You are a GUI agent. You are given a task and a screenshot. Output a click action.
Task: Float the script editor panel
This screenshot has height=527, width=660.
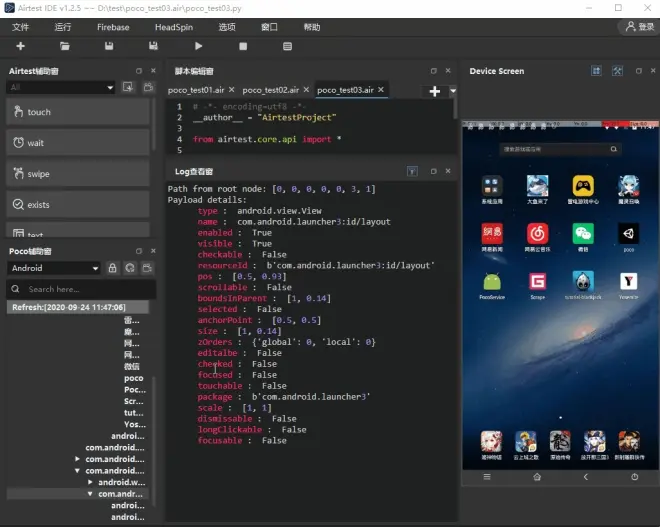coord(434,71)
